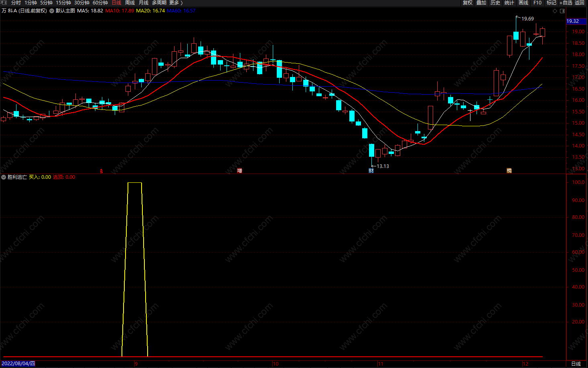
Task: Open 历史 history view
Action: point(495,2)
